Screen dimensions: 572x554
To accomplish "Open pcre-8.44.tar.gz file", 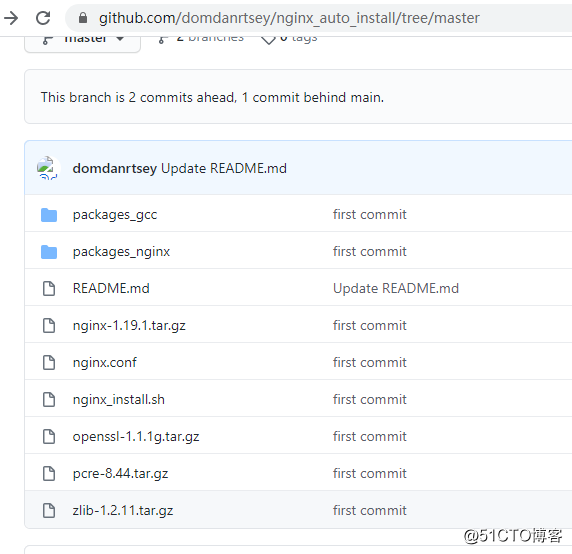I will (x=120, y=474).
